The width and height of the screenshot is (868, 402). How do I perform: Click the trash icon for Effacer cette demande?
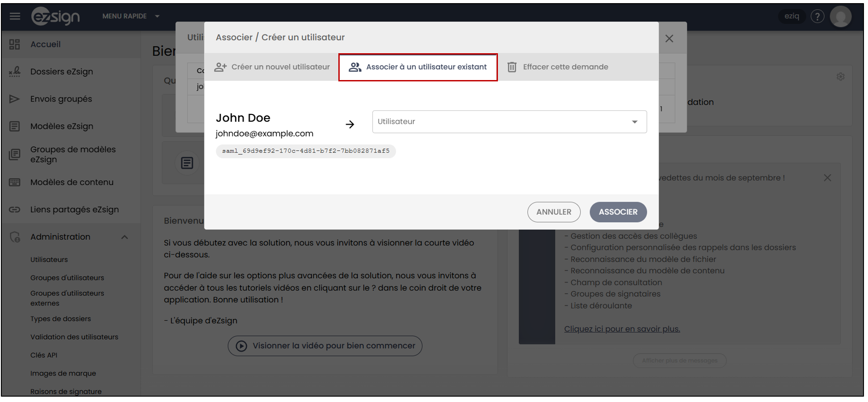pyautogui.click(x=512, y=67)
